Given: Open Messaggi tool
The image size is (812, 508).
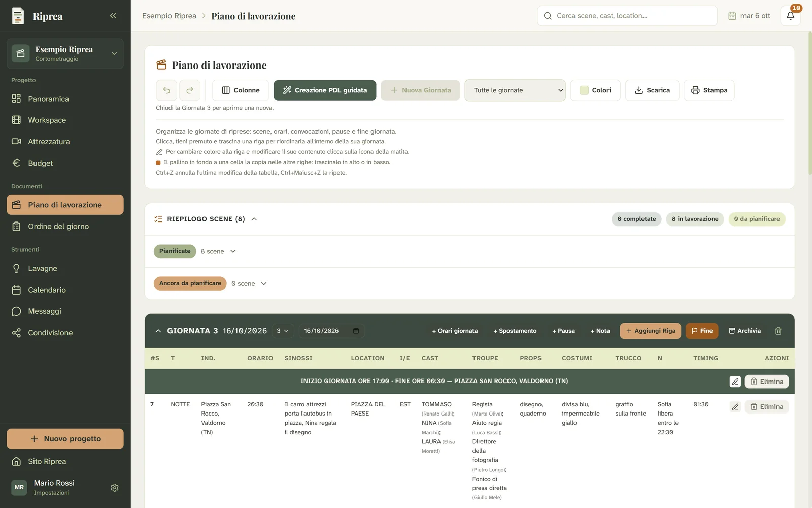Looking at the screenshot, I should click(x=65, y=311).
